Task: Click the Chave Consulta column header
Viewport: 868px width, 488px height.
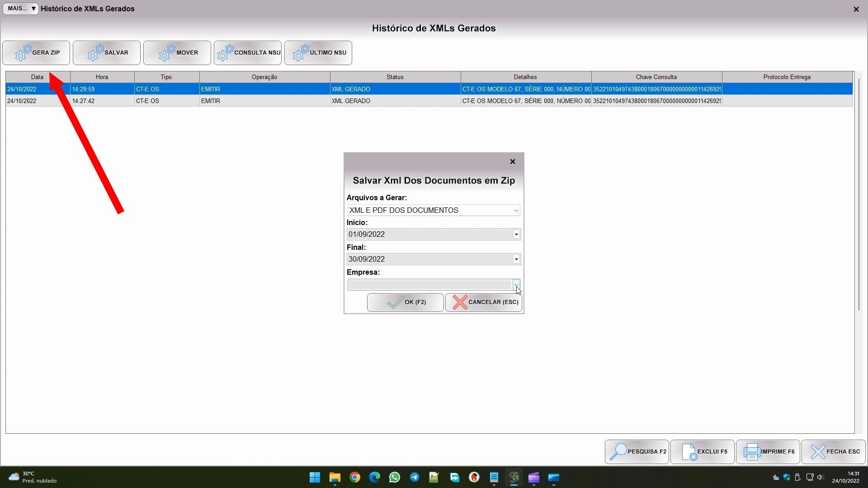Action: (x=656, y=77)
